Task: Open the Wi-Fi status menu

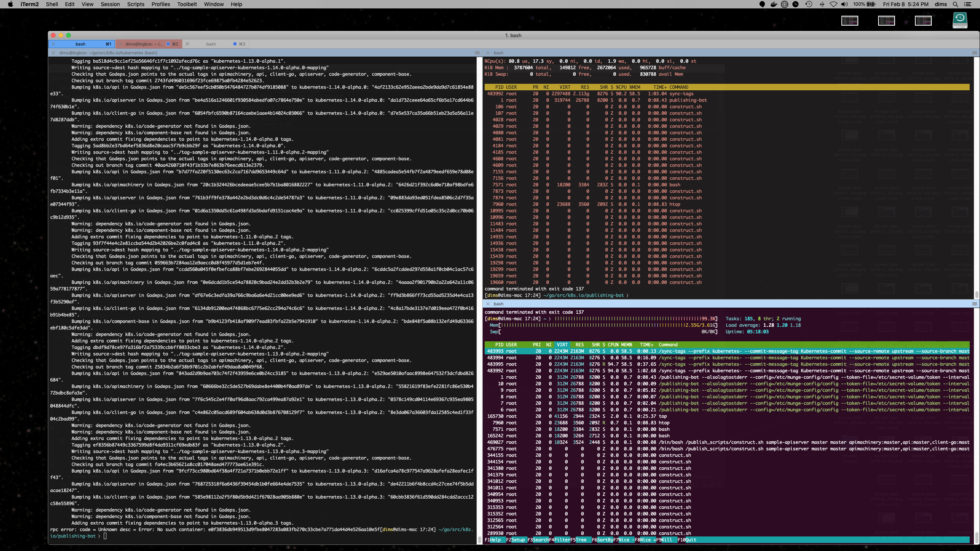Action: click(x=833, y=4)
